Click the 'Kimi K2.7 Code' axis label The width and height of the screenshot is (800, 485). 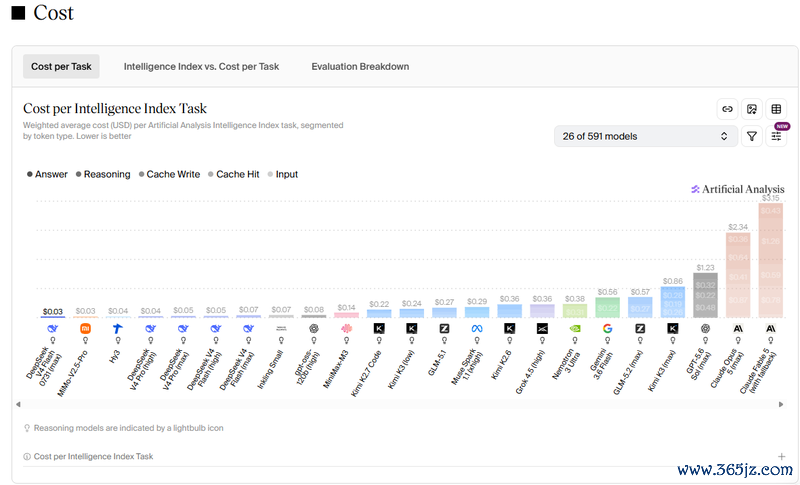point(366,373)
